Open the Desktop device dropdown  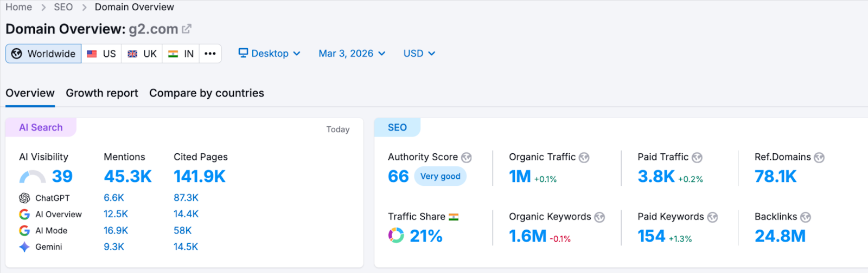point(270,54)
